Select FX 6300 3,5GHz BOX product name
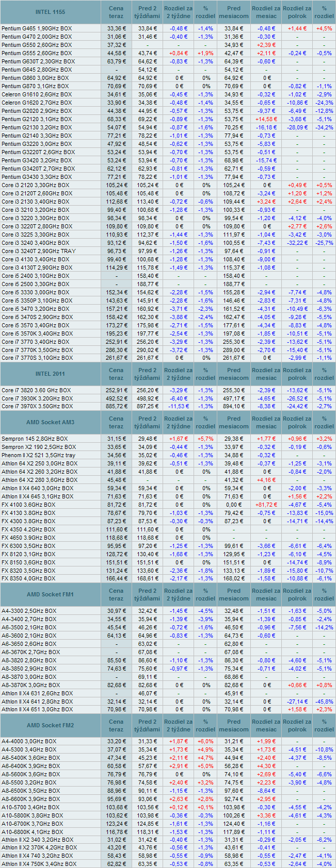Viewport: 336px width, 868px height. [x=28, y=546]
